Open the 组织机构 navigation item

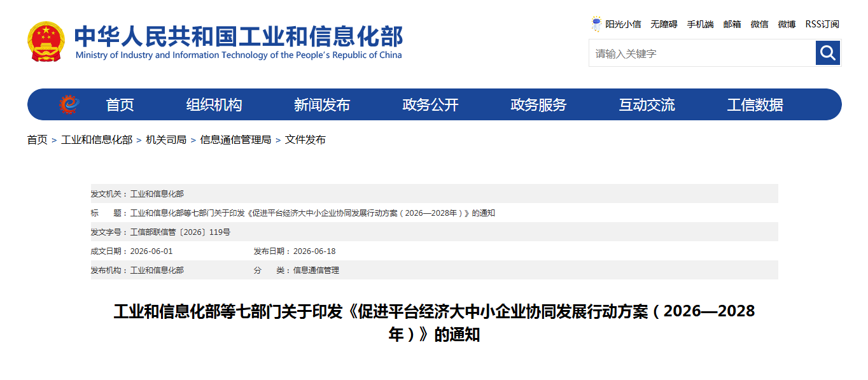[214, 105]
